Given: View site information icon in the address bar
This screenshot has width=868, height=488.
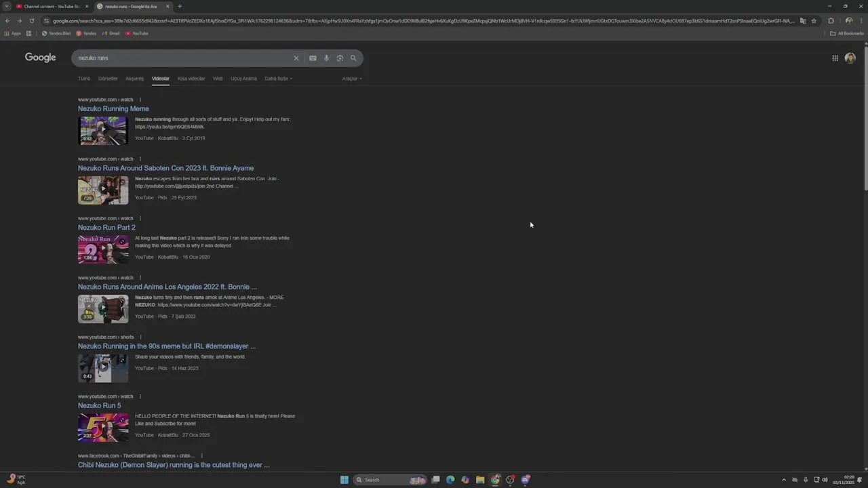Looking at the screenshot, I should [46, 21].
